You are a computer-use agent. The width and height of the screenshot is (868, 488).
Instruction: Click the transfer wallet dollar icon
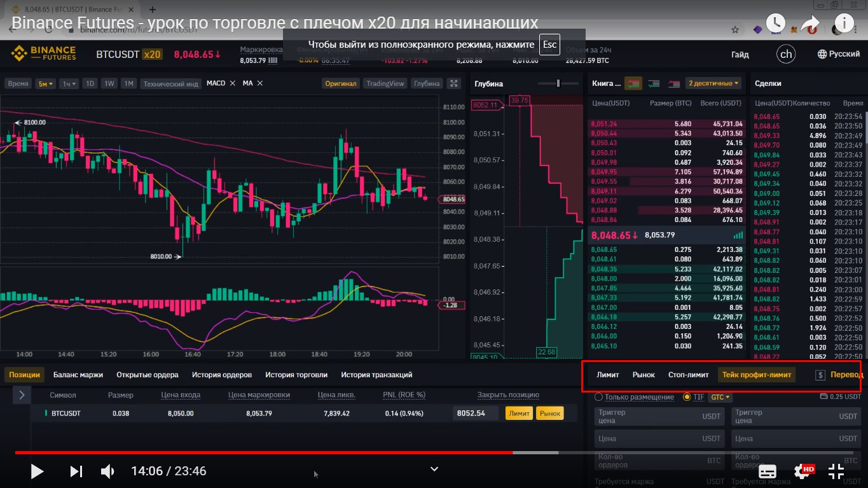[x=820, y=375]
